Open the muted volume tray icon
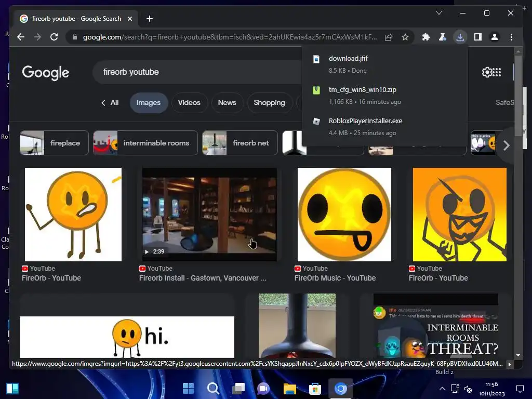 468,389
